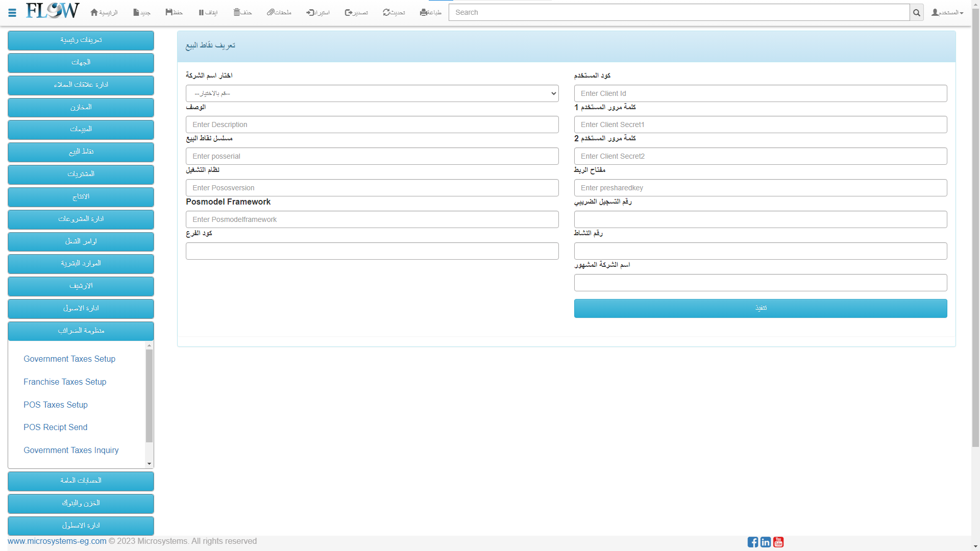This screenshot has height=551, width=980.
Task: Expand the user account dropdown
Action: [x=947, y=12]
